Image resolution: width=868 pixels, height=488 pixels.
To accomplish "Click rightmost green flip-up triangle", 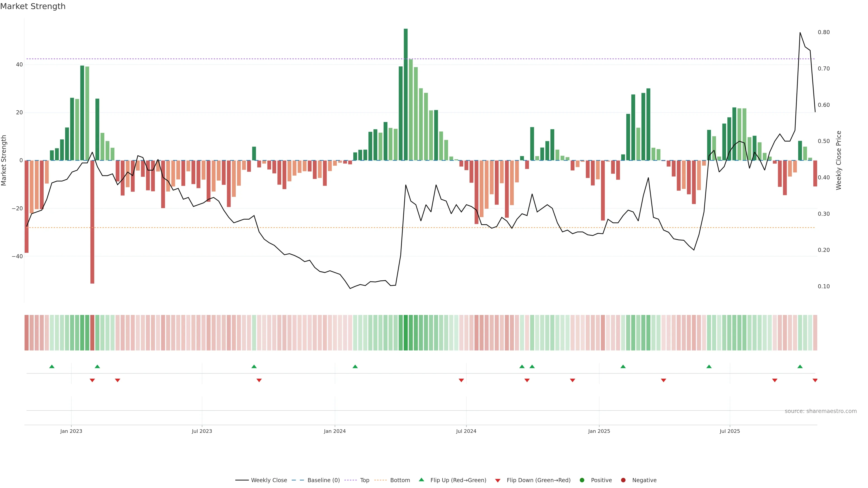I will (800, 366).
